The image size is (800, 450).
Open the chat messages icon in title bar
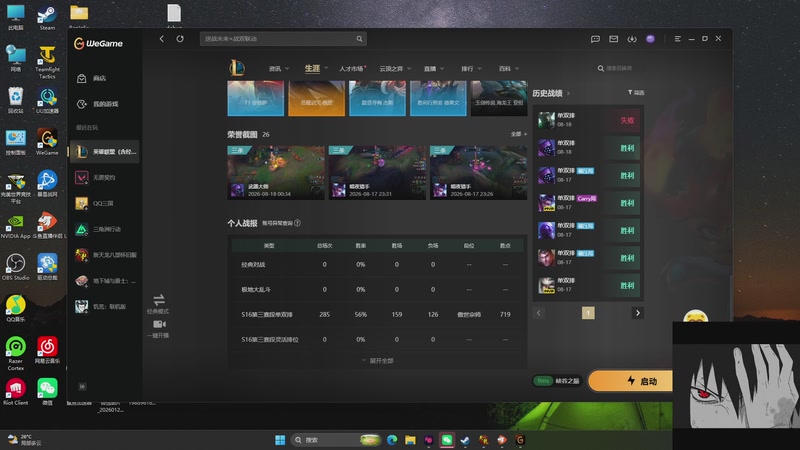coord(595,39)
